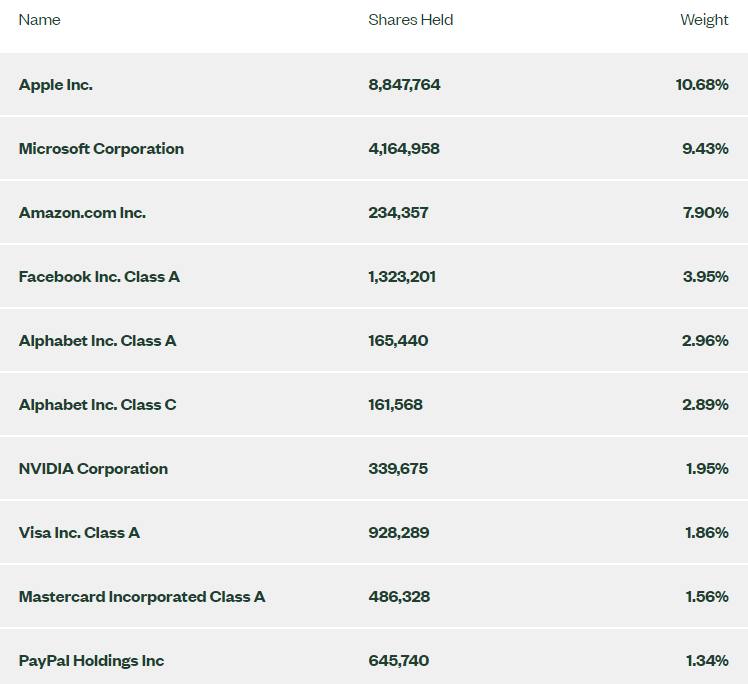Screen dimensions: 748x684
Task: Select the PayPal Holdings Inc name
Action: 91,661
